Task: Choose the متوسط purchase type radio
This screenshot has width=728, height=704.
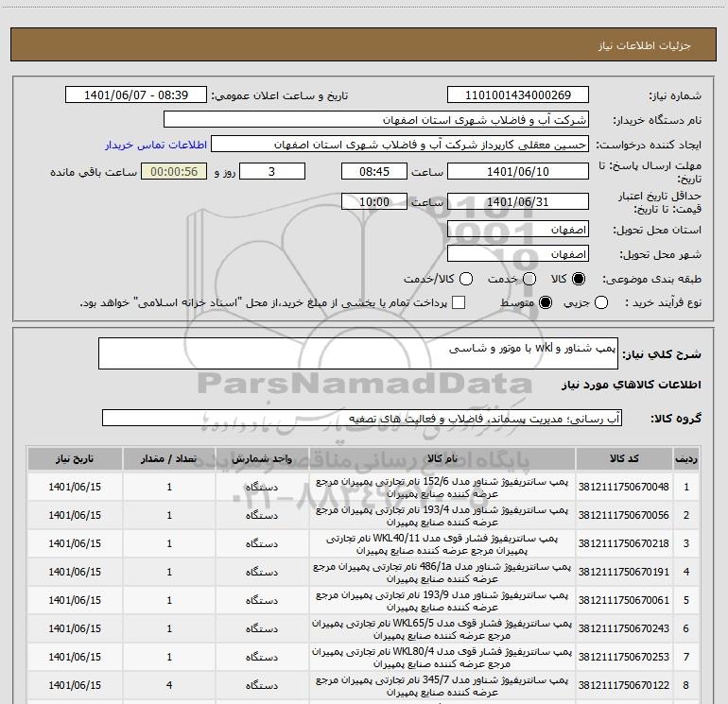Action: pyautogui.click(x=546, y=302)
